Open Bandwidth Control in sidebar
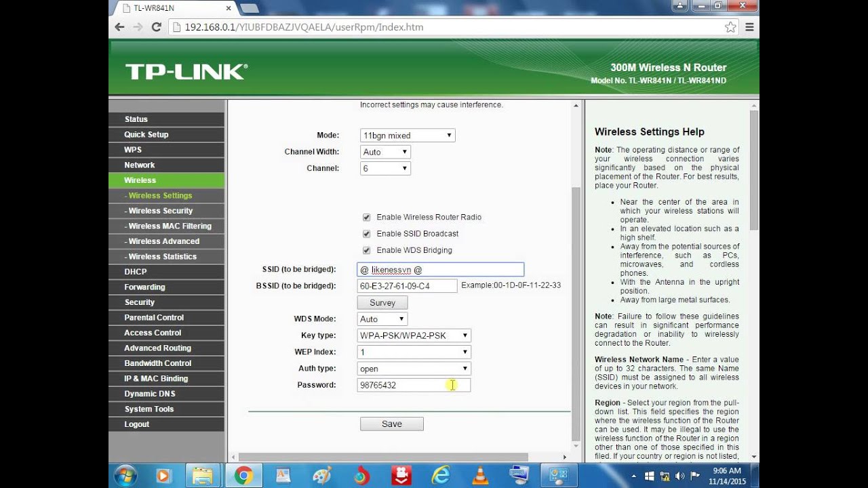The height and width of the screenshot is (488, 868). [x=166, y=363]
